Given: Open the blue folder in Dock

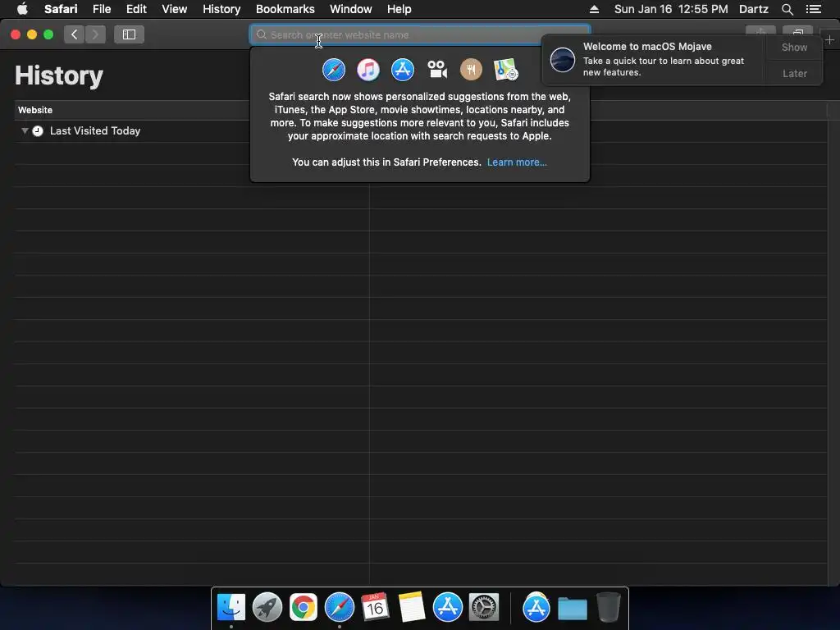Looking at the screenshot, I should tap(572, 609).
